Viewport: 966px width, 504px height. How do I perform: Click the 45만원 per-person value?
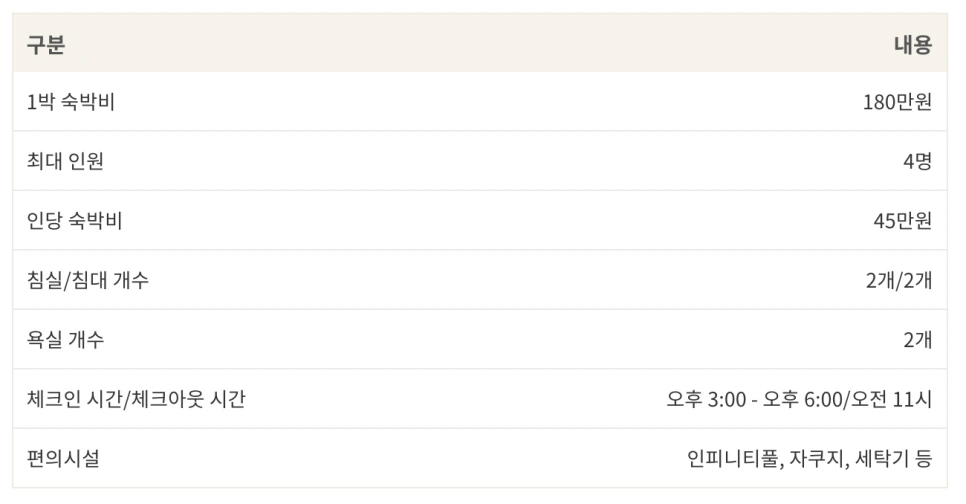coord(903,221)
